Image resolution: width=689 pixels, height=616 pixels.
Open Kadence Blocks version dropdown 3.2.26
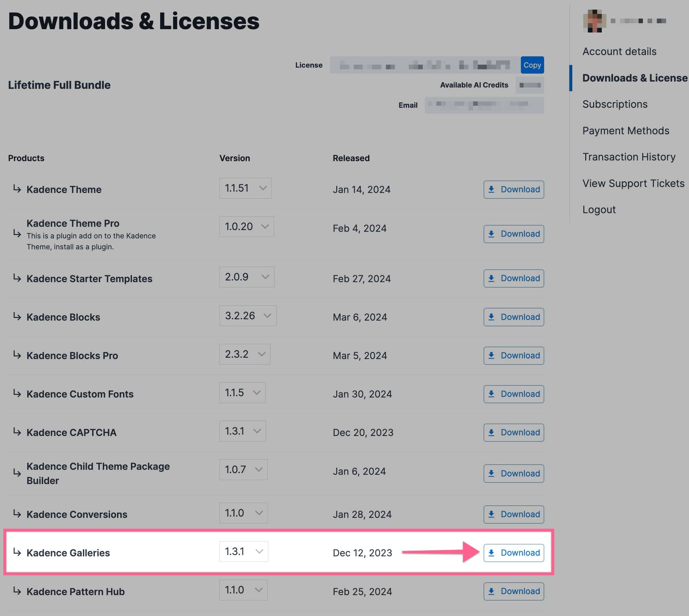click(x=248, y=316)
